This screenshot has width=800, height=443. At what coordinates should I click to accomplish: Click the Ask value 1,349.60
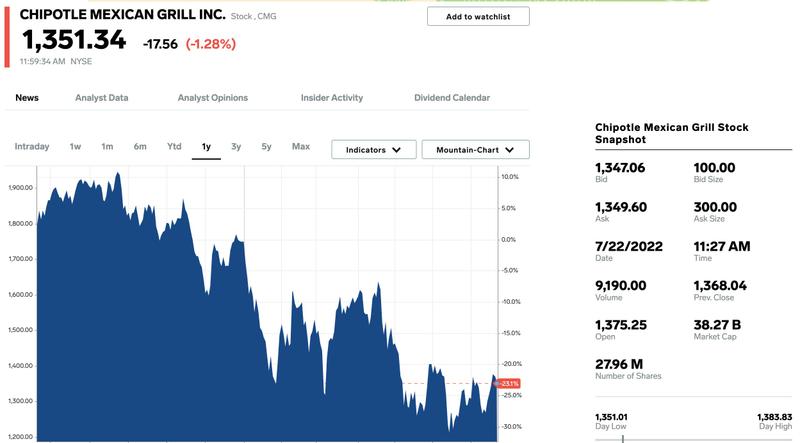click(621, 207)
